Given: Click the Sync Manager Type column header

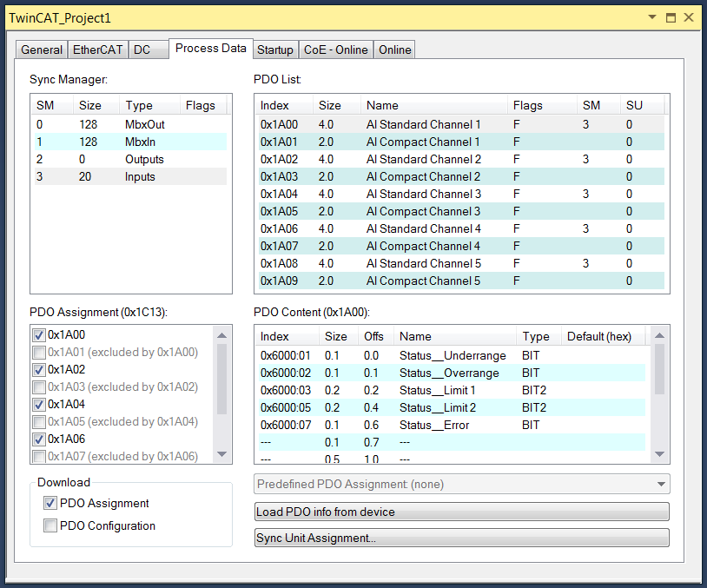Looking at the screenshot, I should (149, 105).
